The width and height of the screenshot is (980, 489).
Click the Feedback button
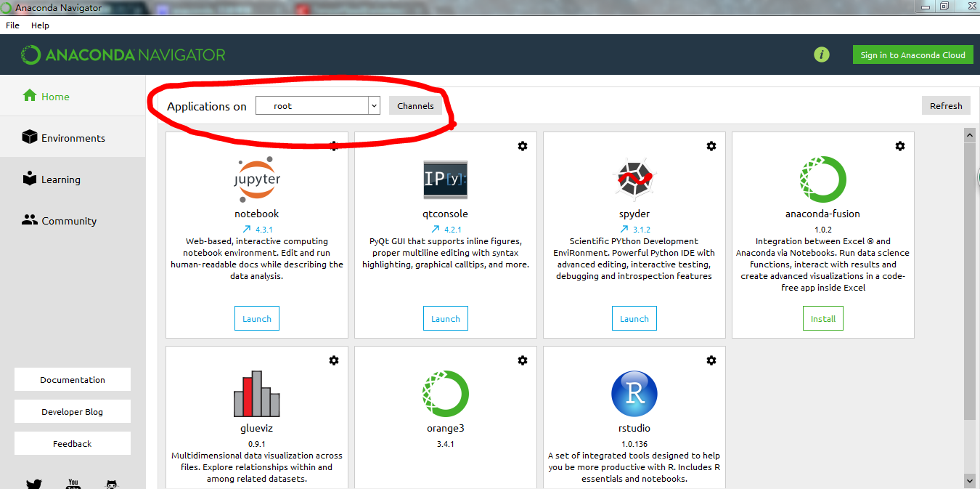click(73, 443)
